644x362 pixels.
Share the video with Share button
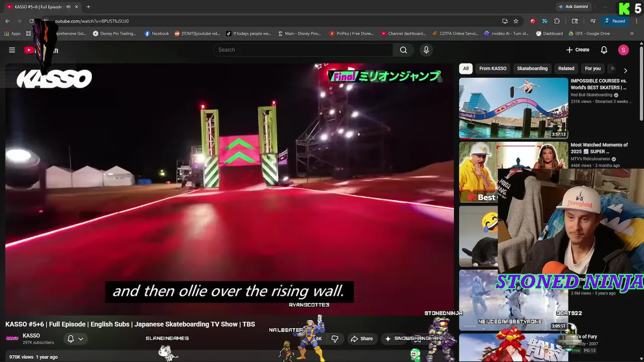(x=362, y=339)
